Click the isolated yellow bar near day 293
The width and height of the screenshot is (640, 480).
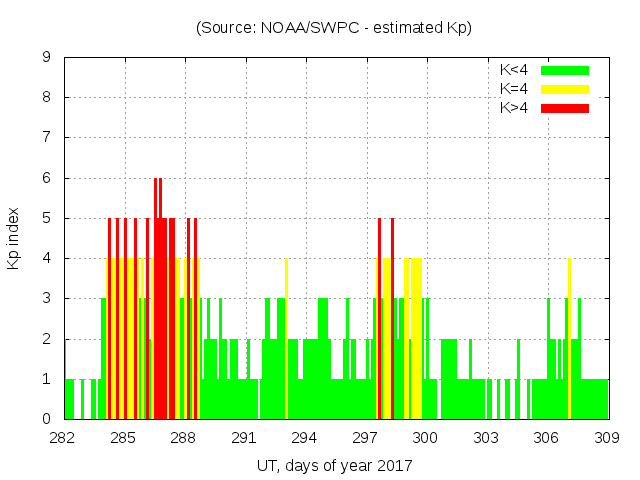click(x=286, y=340)
